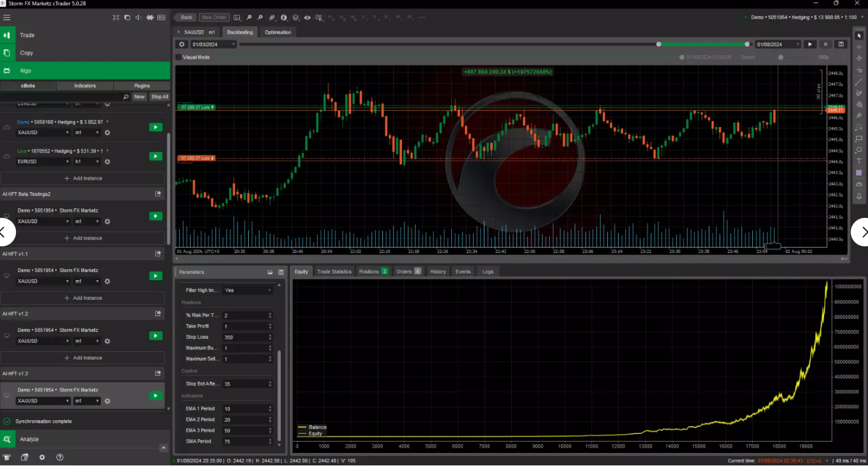
Task: Click Add Instance under AI HFT v1.2
Action: point(83,358)
